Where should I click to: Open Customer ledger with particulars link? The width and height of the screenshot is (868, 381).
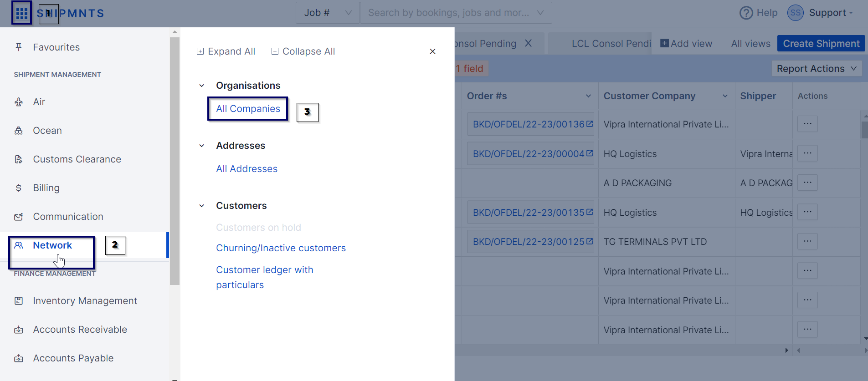(x=264, y=277)
